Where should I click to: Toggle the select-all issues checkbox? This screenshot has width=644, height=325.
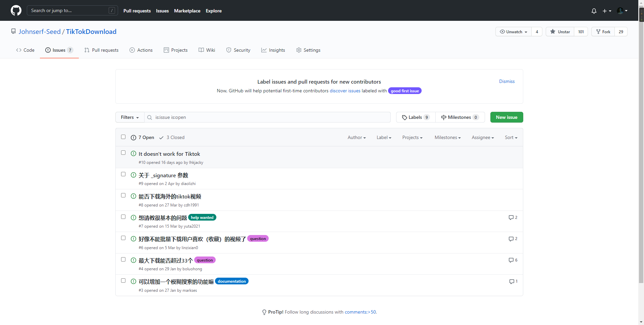tap(123, 137)
